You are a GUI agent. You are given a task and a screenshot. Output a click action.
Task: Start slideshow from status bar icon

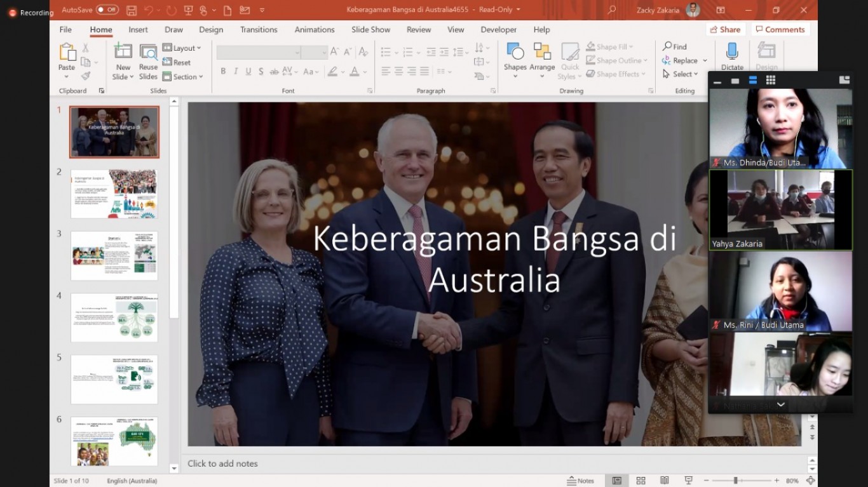click(x=688, y=481)
